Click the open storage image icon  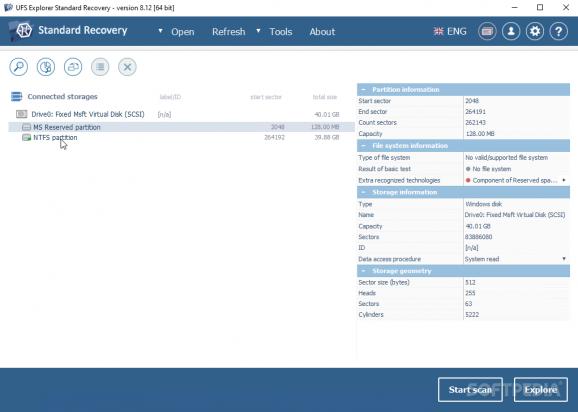point(73,67)
